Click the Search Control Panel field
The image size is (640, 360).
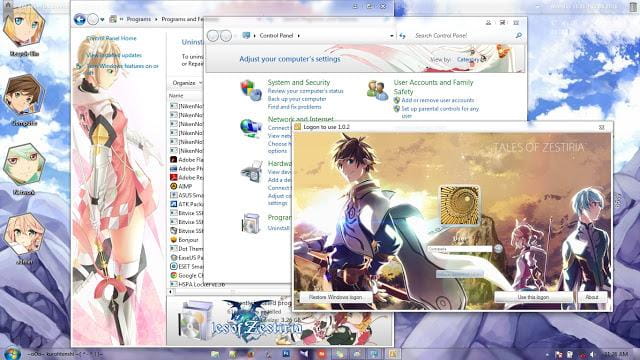point(463,36)
